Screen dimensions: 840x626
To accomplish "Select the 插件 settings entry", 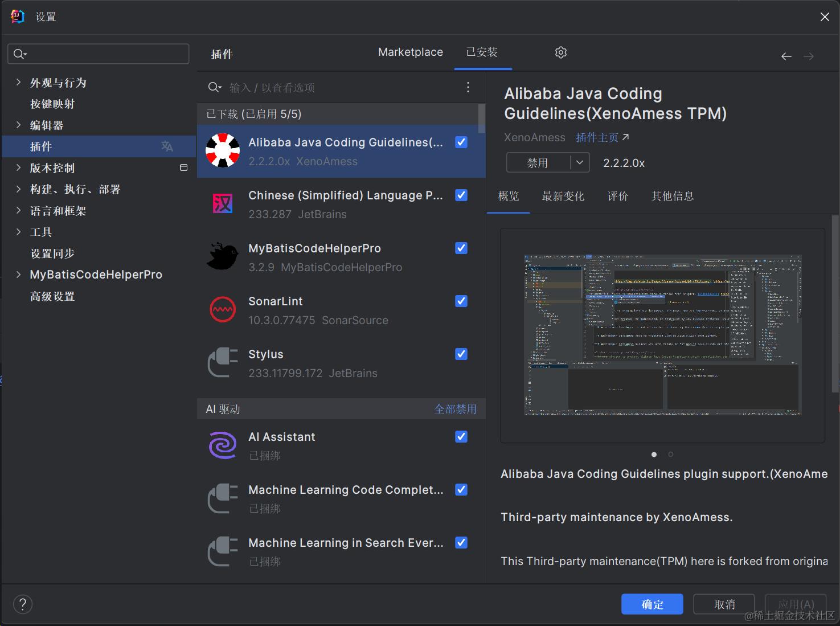I will click(x=99, y=146).
